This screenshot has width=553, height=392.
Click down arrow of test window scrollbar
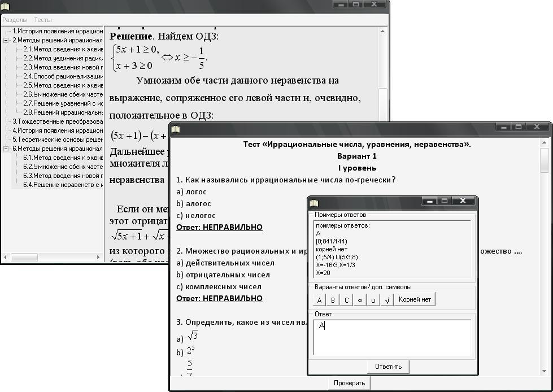(x=544, y=371)
